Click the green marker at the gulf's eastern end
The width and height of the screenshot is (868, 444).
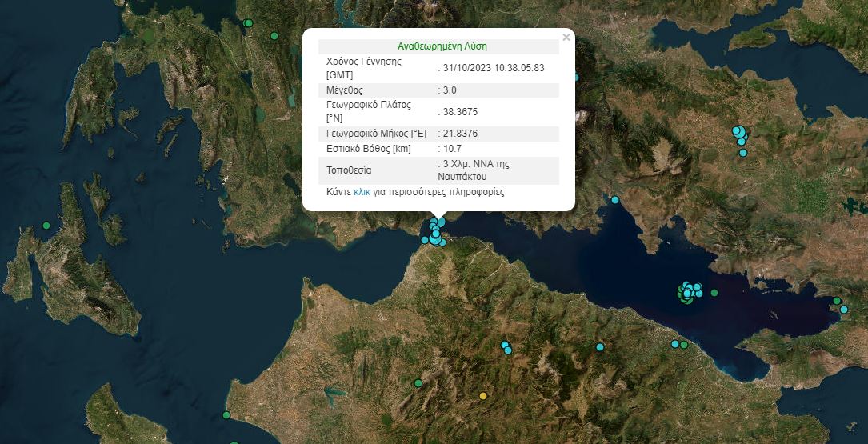pyautogui.click(x=837, y=301)
